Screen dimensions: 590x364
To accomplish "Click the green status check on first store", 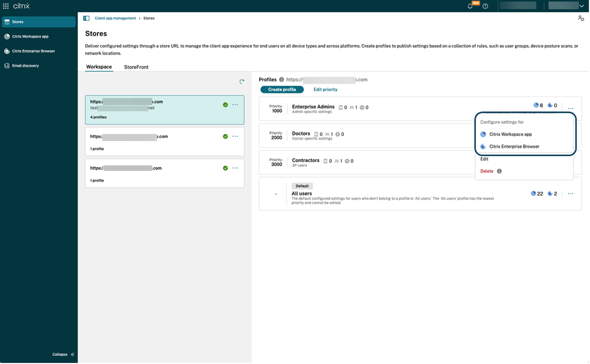I will pos(225,105).
